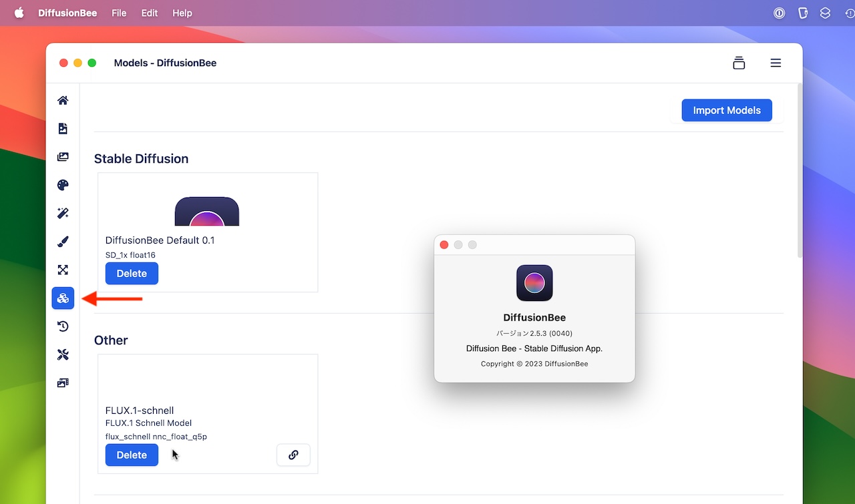
Task: Select the paintbrush sidebar icon
Action: click(63, 242)
